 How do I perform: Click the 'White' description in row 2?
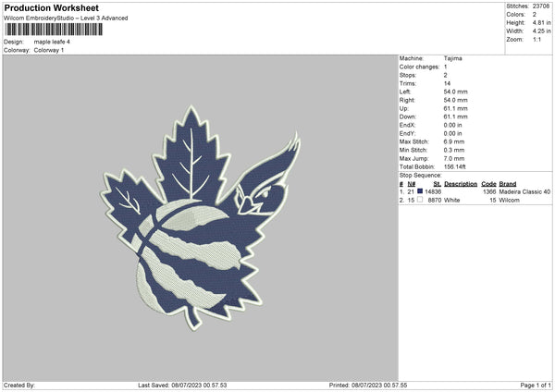coord(451,201)
